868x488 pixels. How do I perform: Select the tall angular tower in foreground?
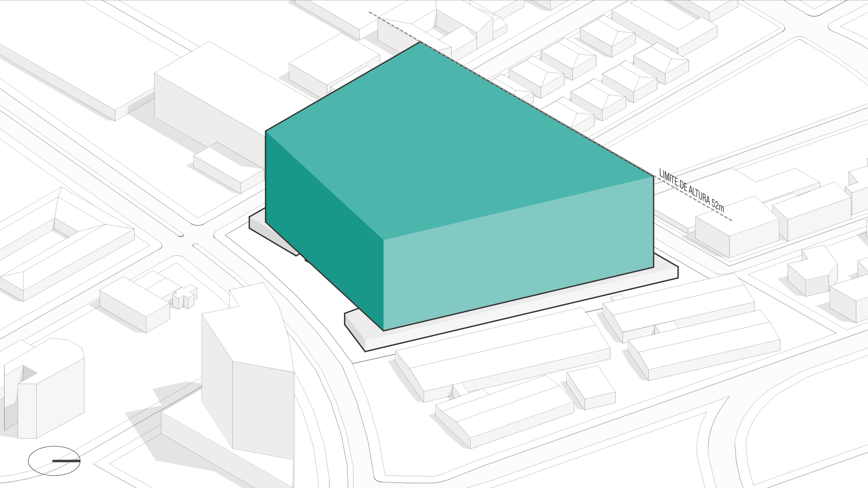point(249,371)
